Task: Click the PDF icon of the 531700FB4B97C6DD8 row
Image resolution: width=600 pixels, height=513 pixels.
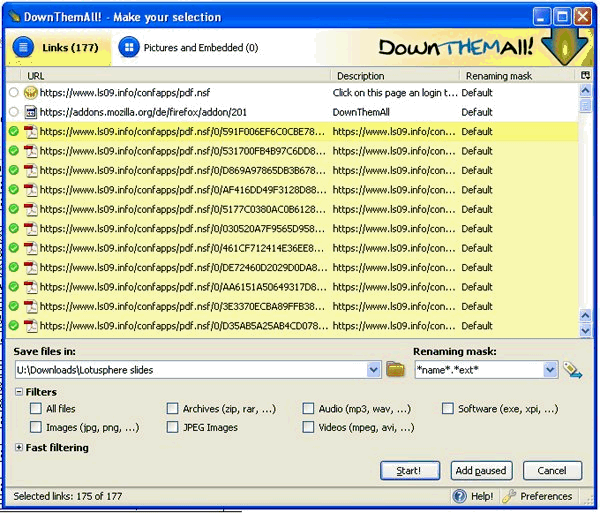Action: coord(31,151)
